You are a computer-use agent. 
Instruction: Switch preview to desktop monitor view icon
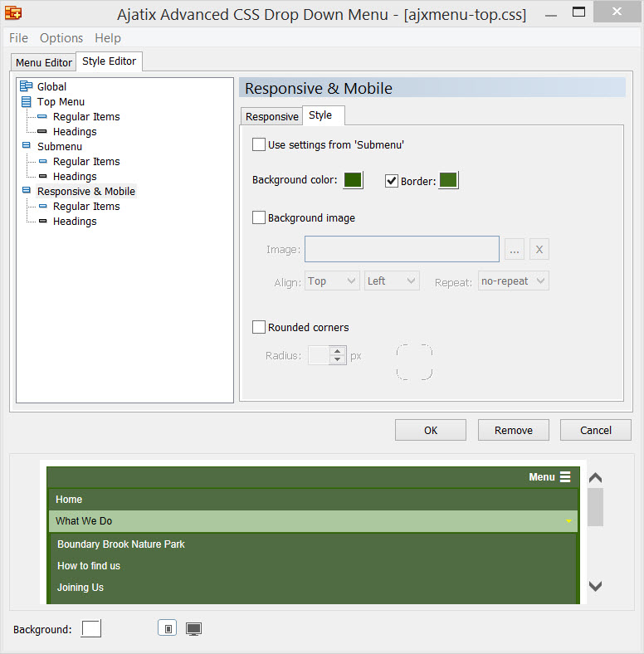coord(193,628)
